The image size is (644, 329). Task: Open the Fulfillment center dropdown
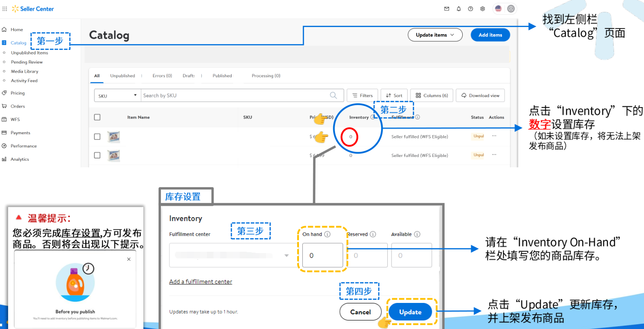(x=232, y=255)
